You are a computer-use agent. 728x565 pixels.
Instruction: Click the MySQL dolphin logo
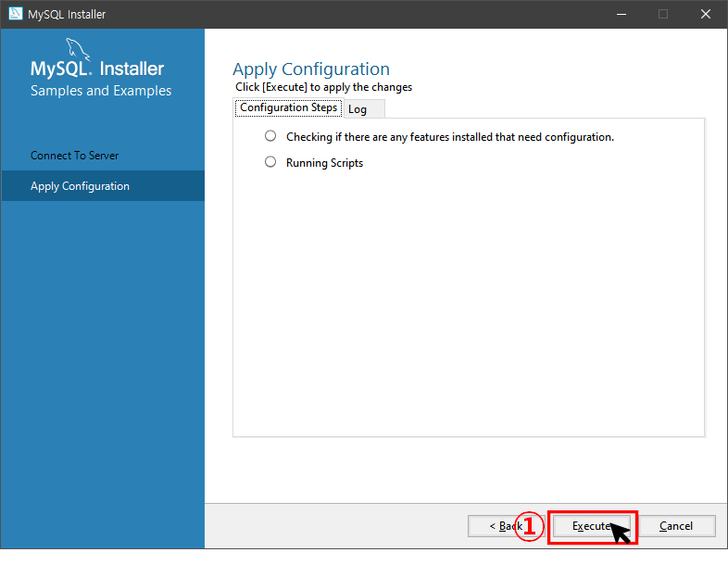click(x=78, y=49)
